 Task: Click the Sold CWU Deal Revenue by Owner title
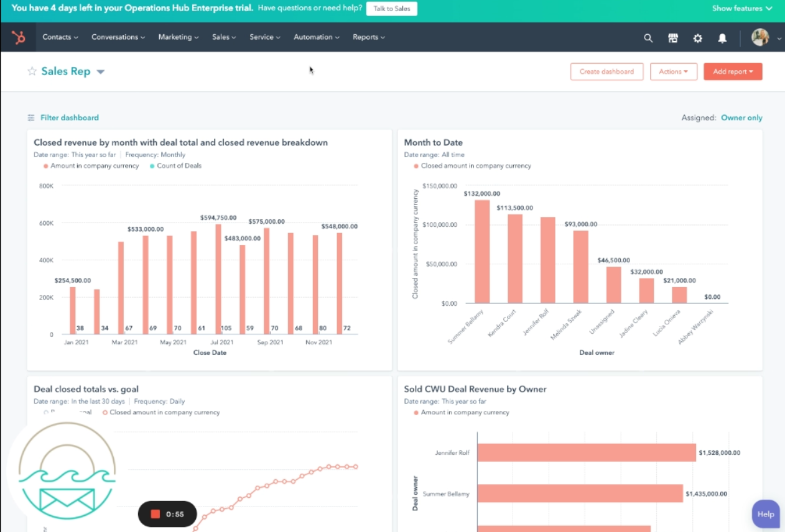(x=475, y=389)
